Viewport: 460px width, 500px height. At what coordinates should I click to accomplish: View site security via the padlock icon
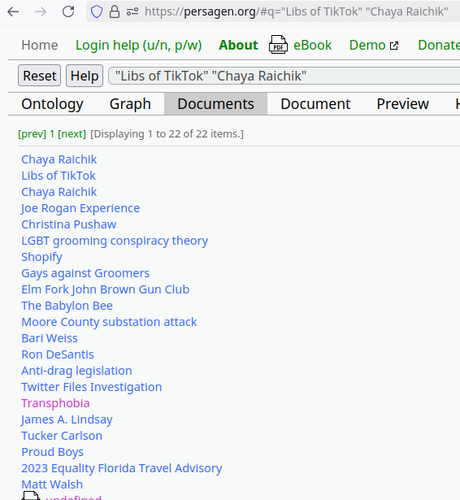114,12
